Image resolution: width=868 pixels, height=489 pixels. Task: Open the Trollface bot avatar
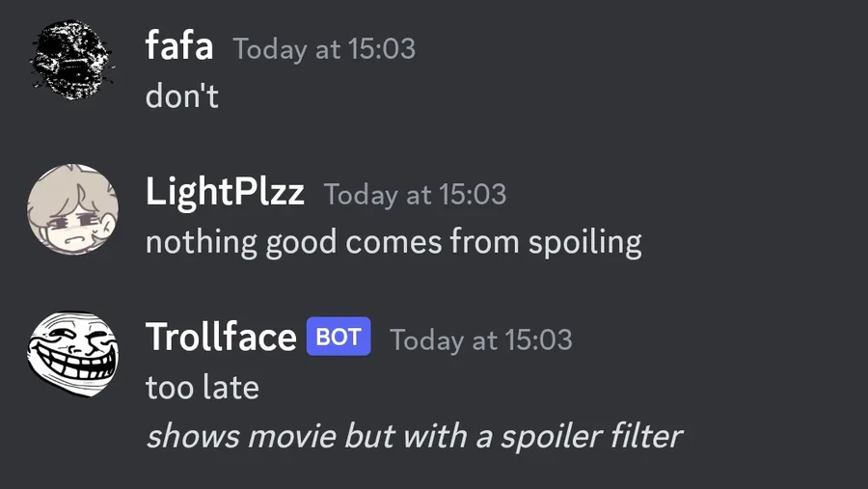coord(73,356)
